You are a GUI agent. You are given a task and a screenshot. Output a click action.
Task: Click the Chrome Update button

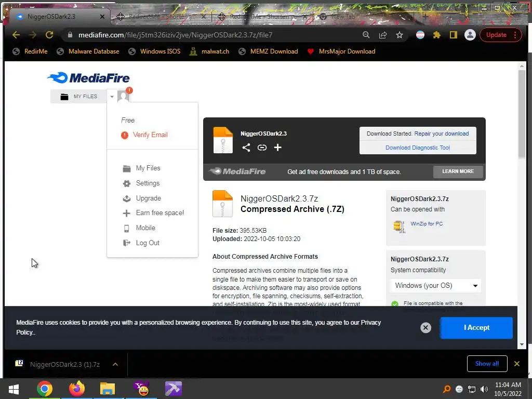click(496, 35)
